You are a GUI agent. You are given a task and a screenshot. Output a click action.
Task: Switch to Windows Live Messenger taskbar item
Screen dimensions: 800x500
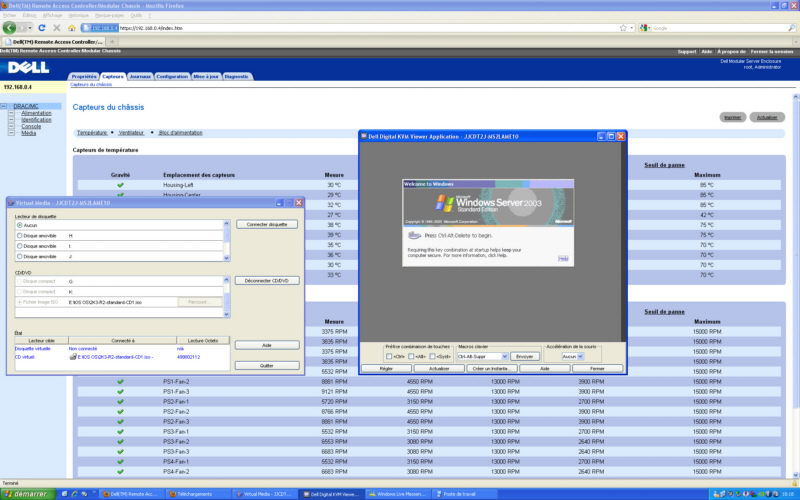(397, 494)
